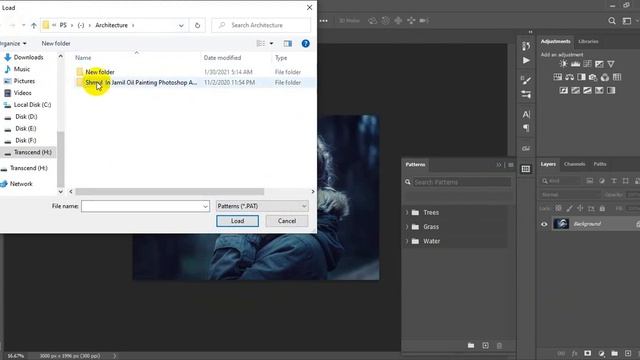Select the Adjustments tab
The image size is (640, 360).
[555, 41]
